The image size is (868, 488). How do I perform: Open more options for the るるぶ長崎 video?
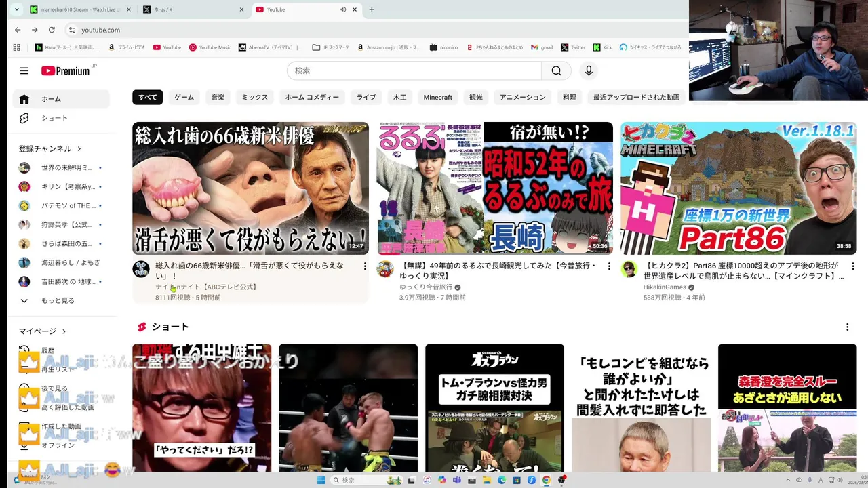point(609,266)
